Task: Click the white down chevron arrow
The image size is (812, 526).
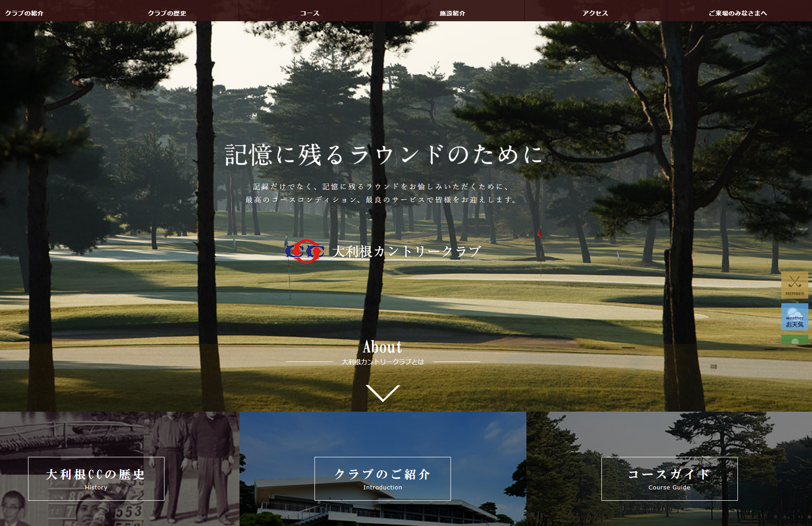Action: [x=383, y=393]
